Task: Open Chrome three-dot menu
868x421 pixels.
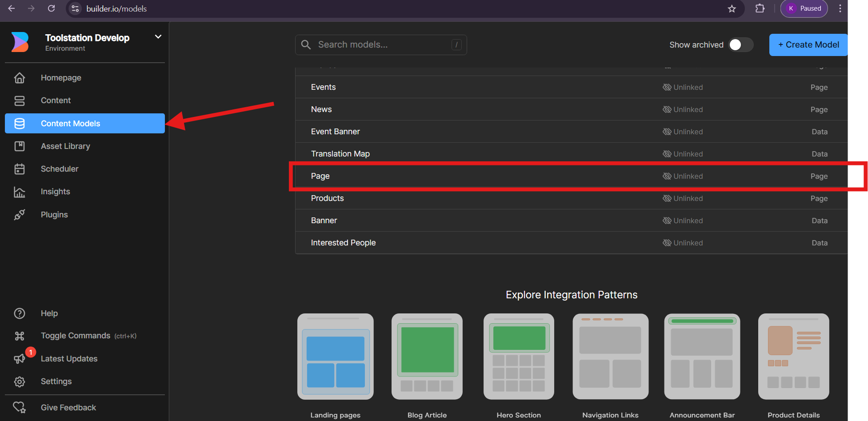Action: pyautogui.click(x=840, y=8)
